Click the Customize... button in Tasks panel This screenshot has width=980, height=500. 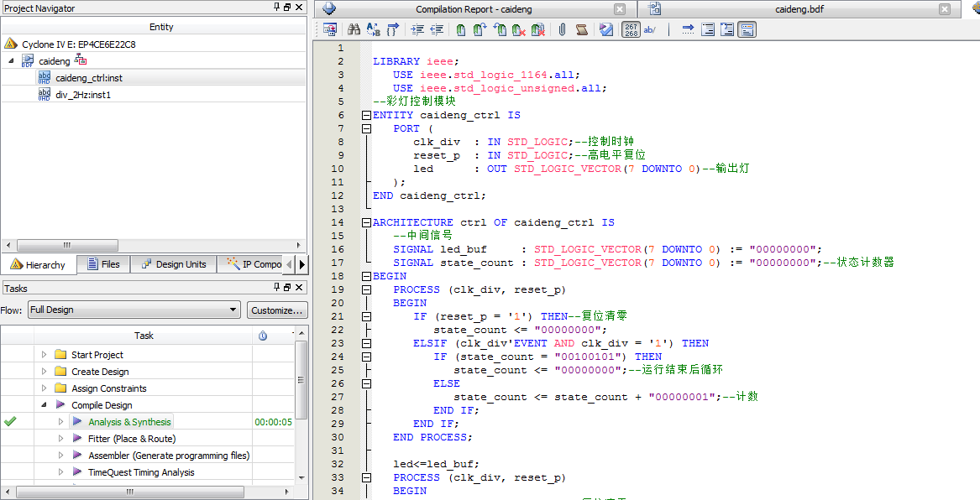(x=276, y=310)
